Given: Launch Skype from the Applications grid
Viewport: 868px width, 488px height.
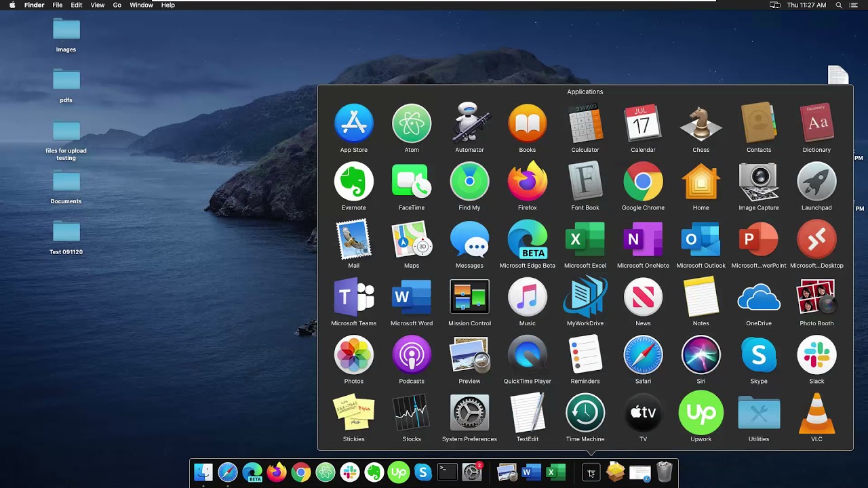Looking at the screenshot, I should pyautogui.click(x=759, y=355).
